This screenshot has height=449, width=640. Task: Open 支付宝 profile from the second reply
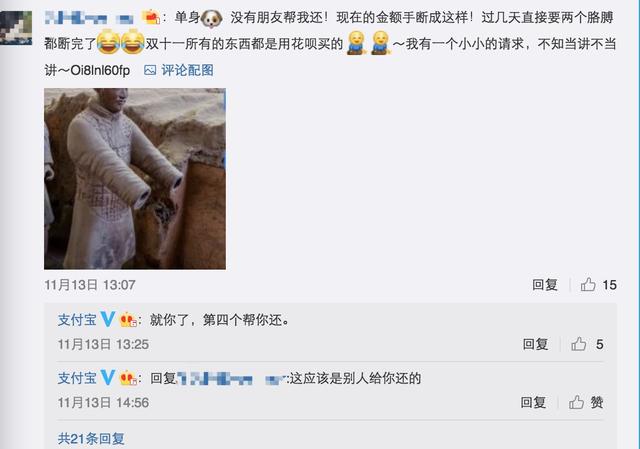[x=77, y=378]
